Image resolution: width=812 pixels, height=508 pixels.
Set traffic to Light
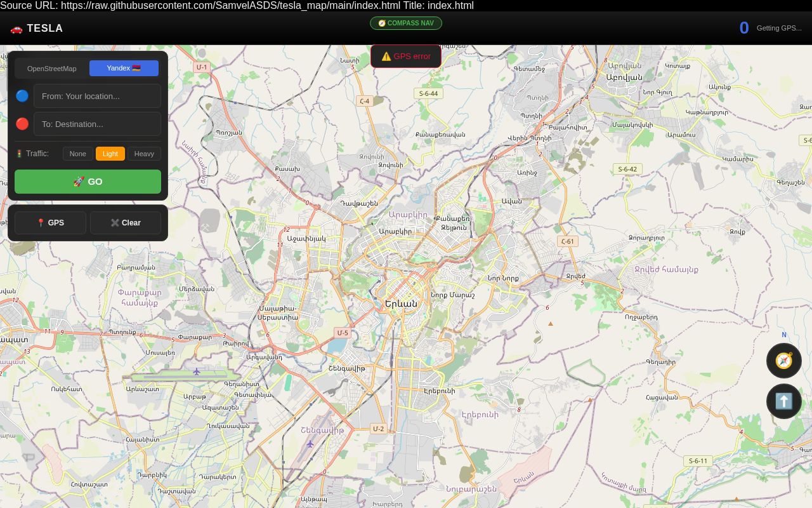pyautogui.click(x=110, y=154)
